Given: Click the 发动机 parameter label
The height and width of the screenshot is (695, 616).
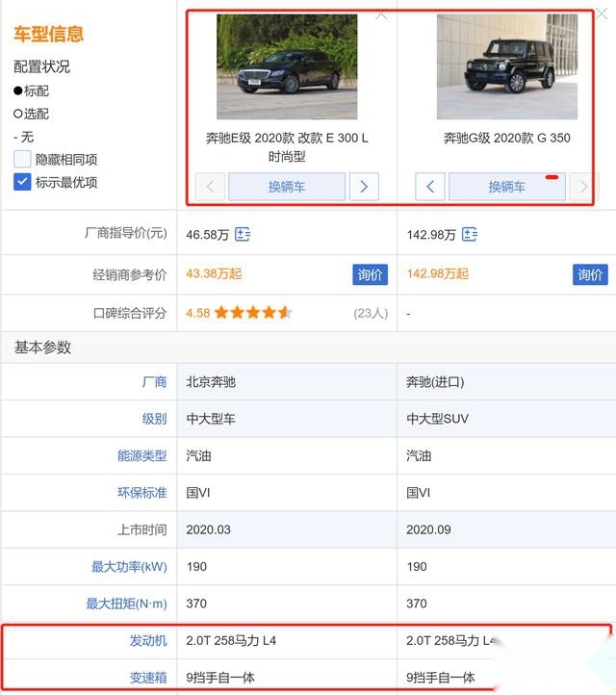Looking at the screenshot, I should [x=148, y=640].
